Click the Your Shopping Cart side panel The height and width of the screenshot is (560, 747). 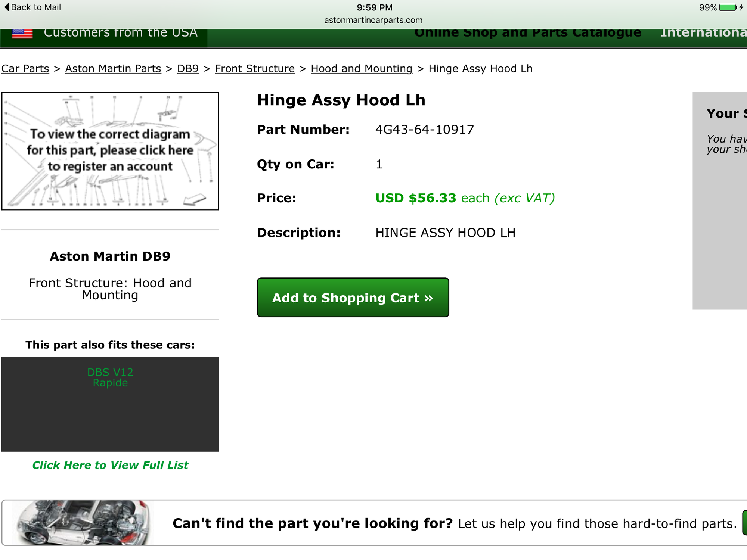[x=720, y=201]
